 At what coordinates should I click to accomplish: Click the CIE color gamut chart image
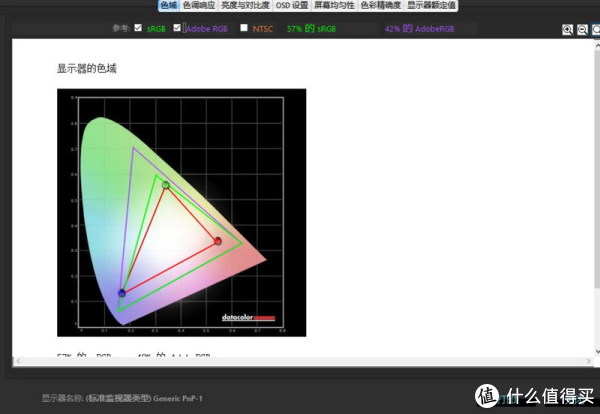[181, 212]
